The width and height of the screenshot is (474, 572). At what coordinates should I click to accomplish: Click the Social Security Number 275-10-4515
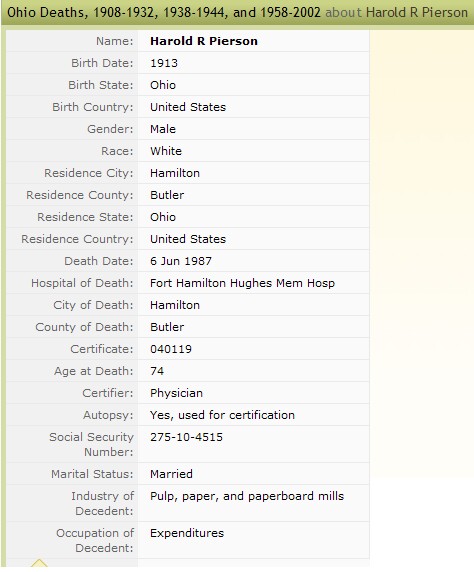tap(186, 437)
